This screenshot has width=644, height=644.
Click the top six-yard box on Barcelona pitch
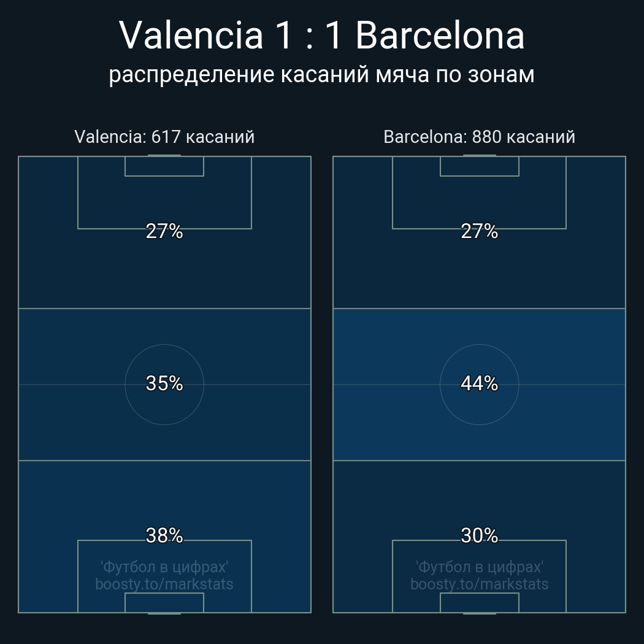coord(479,166)
